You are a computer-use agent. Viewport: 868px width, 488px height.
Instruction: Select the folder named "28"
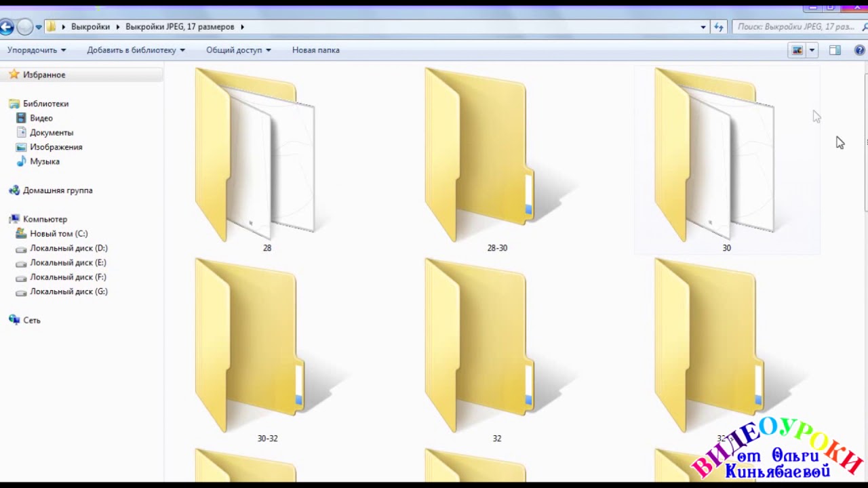click(x=267, y=161)
